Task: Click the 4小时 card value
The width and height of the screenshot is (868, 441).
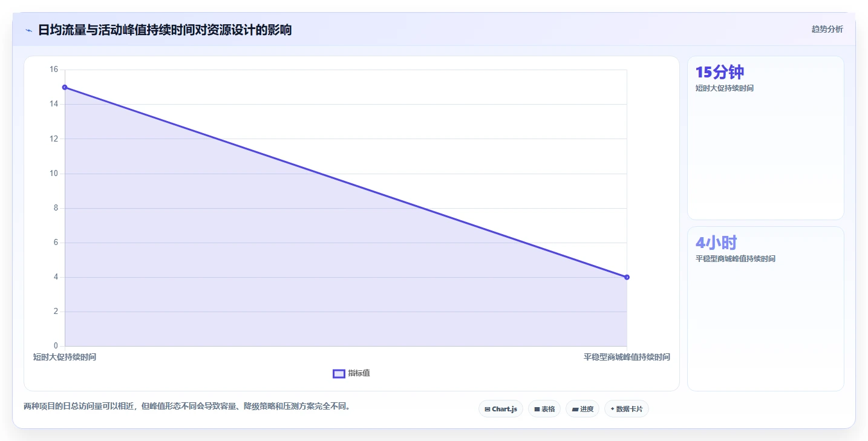Action: tap(716, 243)
